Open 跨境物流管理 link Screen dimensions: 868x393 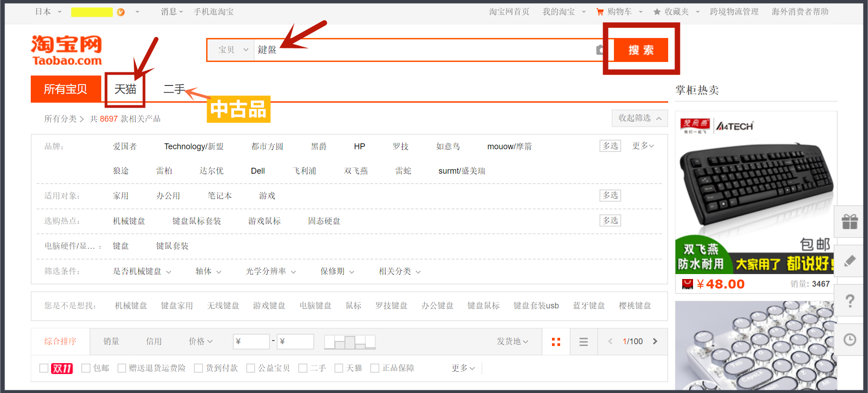[734, 12]
